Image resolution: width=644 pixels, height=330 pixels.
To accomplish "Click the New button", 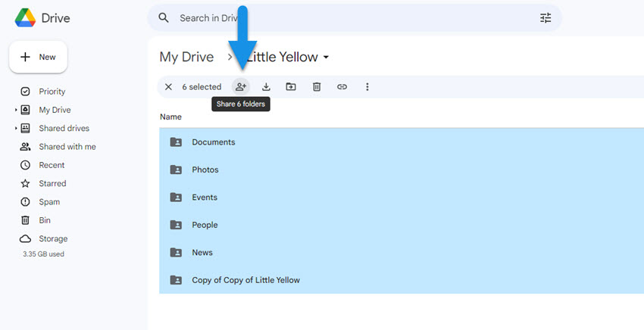I will pyautogui.click(x=39, y=57).
